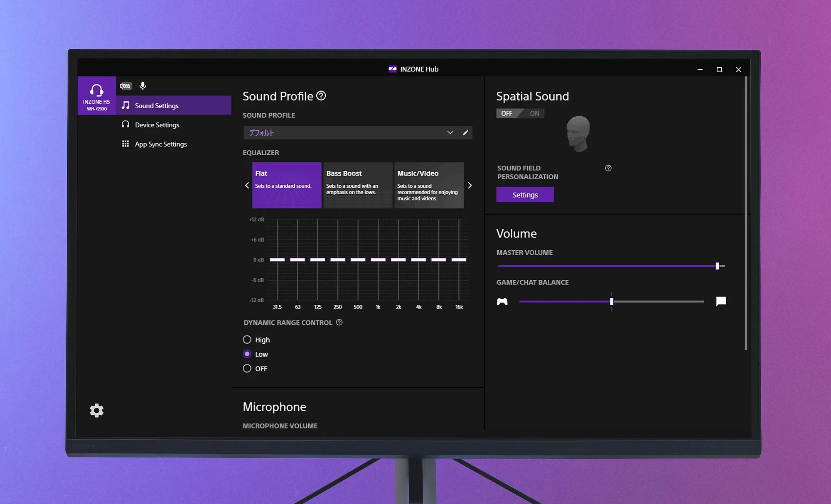Turn Spatial Sound ON
Viewport: 831px width, 504px height.
pos(534,113)
